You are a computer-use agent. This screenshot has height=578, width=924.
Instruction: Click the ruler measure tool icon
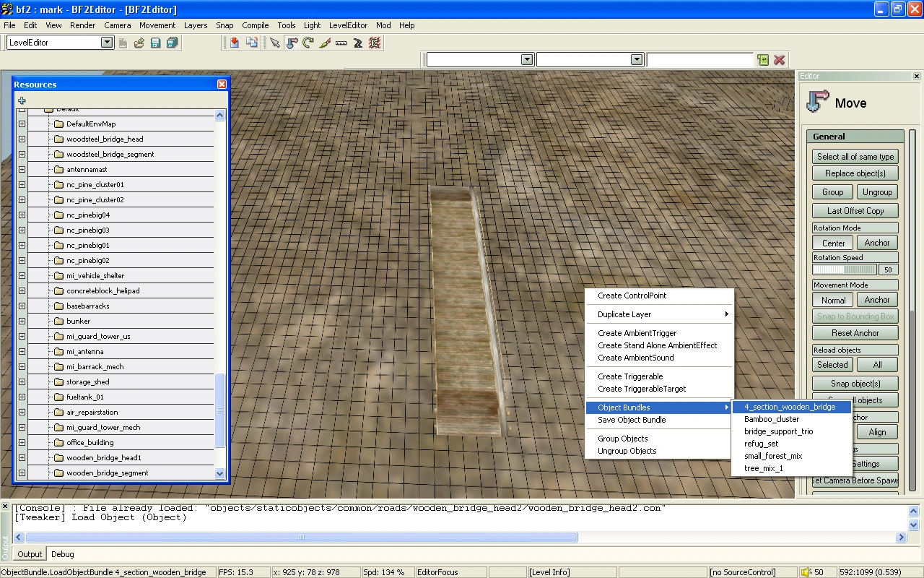click(x=341, y=43)
